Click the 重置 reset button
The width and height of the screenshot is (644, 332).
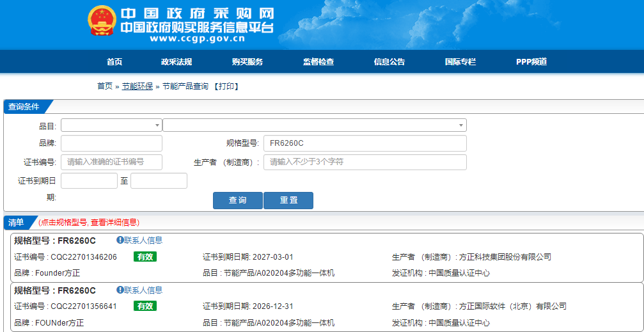click(x=288, y=200)
